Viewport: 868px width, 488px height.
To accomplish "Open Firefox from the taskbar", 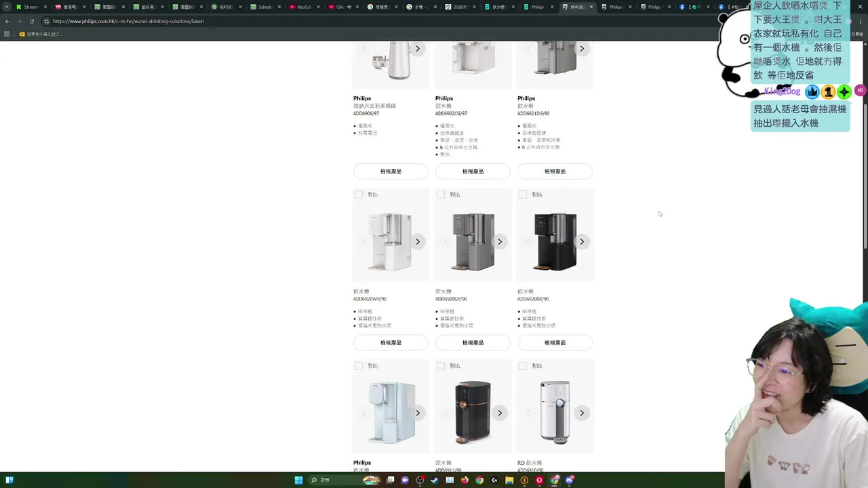I will pos(465,480).
